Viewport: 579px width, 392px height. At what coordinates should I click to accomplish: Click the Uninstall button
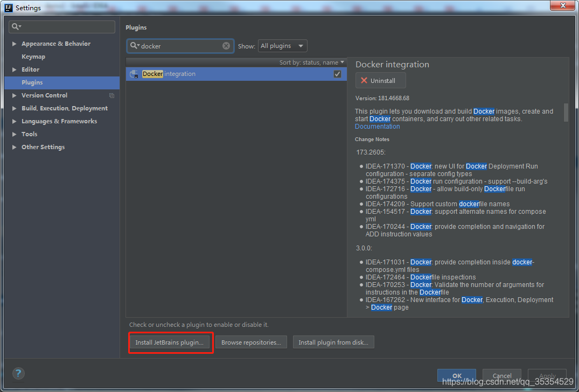point(380,80)
